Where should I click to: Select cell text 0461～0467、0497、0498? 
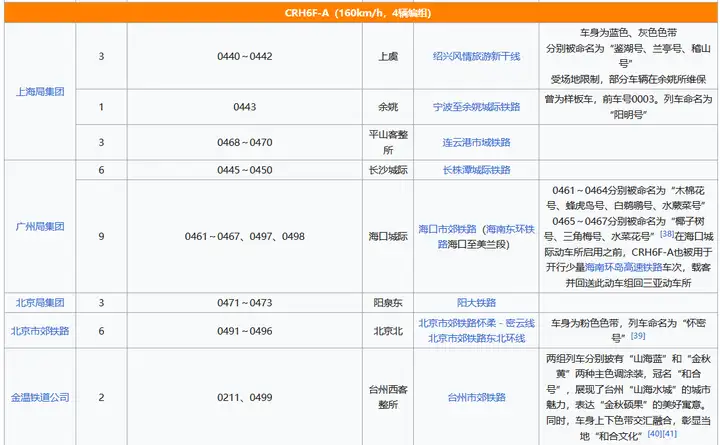pos(245,237)
